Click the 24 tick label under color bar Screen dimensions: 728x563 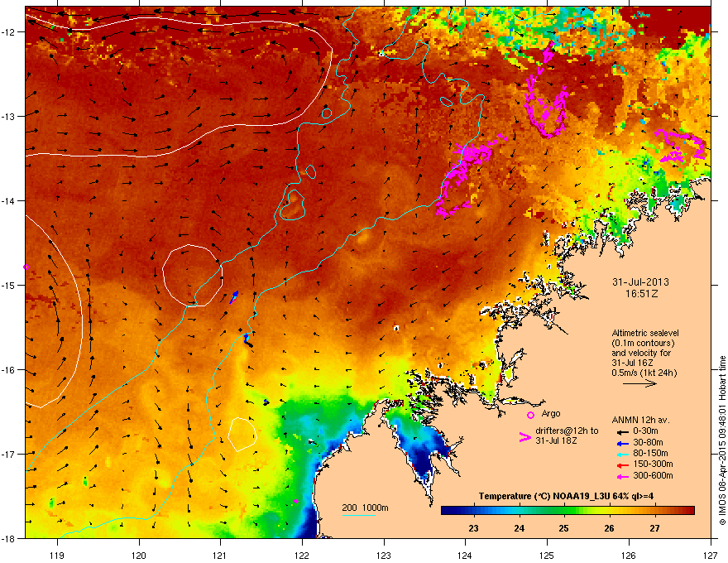(x=519, y=528)
